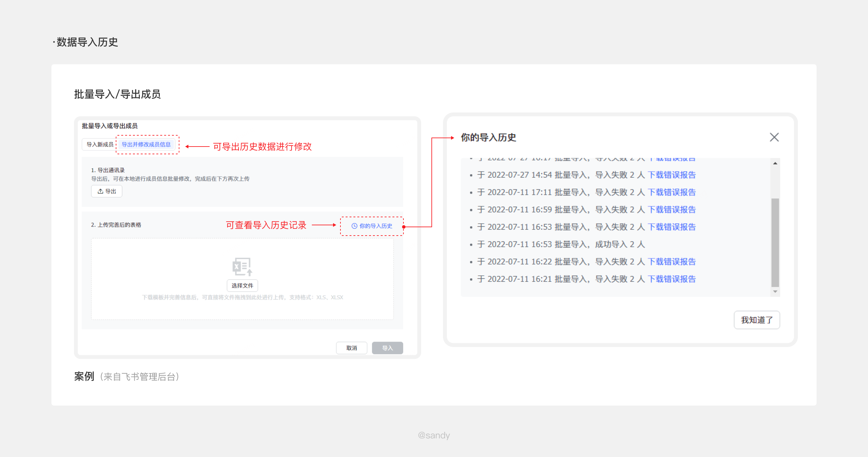Click the history list scrollbar thumb

tap(775, 242)
